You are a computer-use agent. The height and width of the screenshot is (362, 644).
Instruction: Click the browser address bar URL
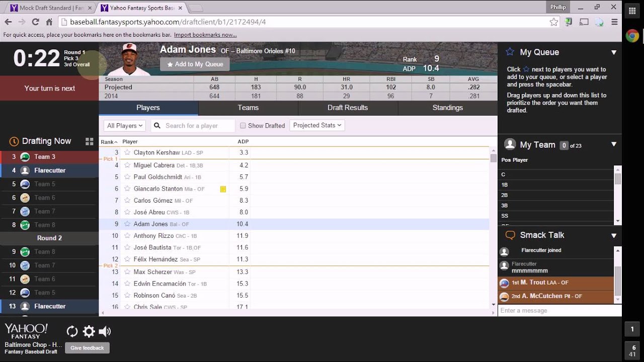click(168, 22)
